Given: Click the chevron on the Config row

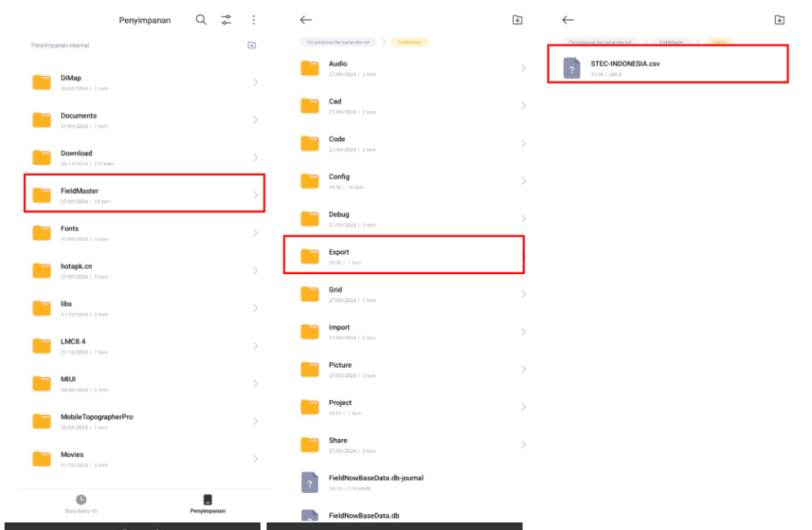Looking at the screenshot, I should point(523,181).
